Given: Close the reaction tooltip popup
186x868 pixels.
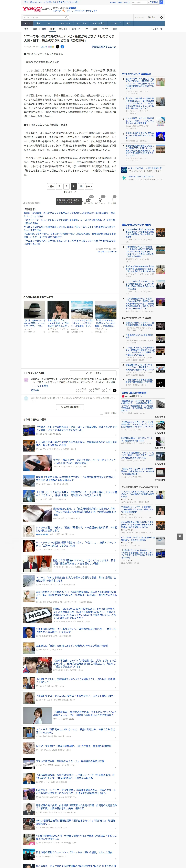Looking at the screenshot, I should (80, 200).
